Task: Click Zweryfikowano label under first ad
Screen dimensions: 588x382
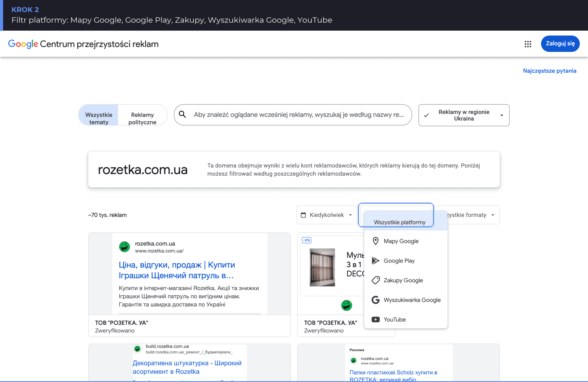Action: click(115, 331)
